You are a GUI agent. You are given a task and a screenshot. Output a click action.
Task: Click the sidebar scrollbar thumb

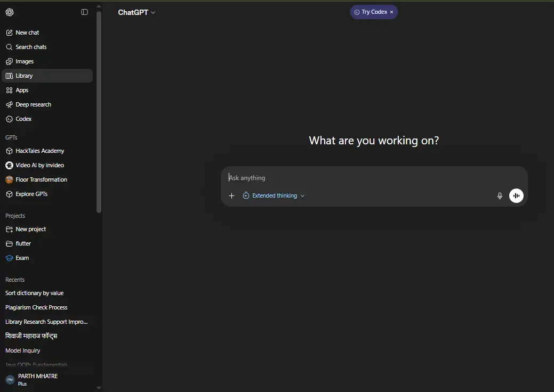(x=99, y=112)
